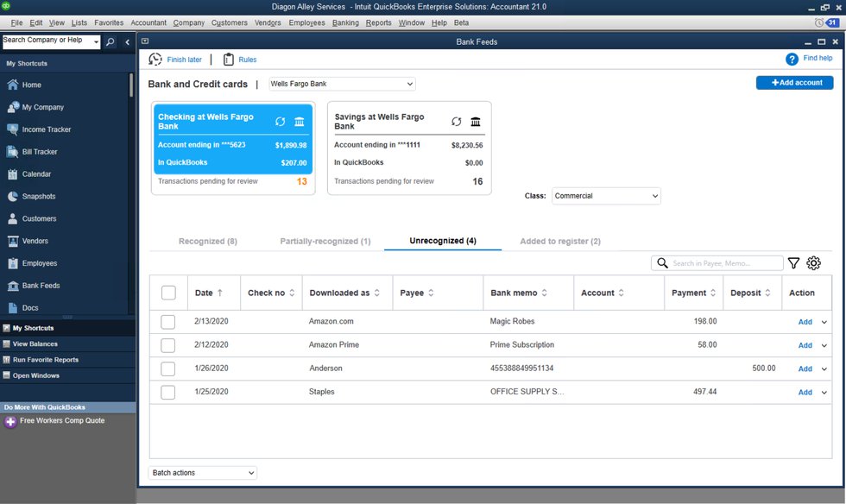
Task: Click Add for the Anderson deposit
Action: 805,369
